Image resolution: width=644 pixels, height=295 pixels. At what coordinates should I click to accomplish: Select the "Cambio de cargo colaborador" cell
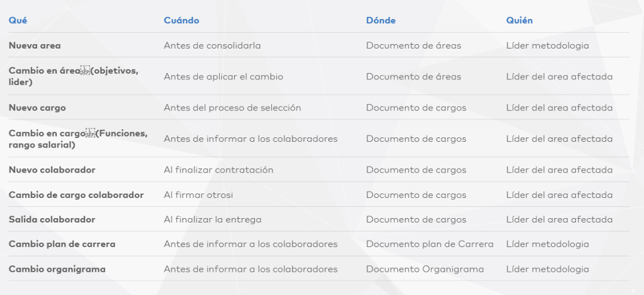(76, 195)
